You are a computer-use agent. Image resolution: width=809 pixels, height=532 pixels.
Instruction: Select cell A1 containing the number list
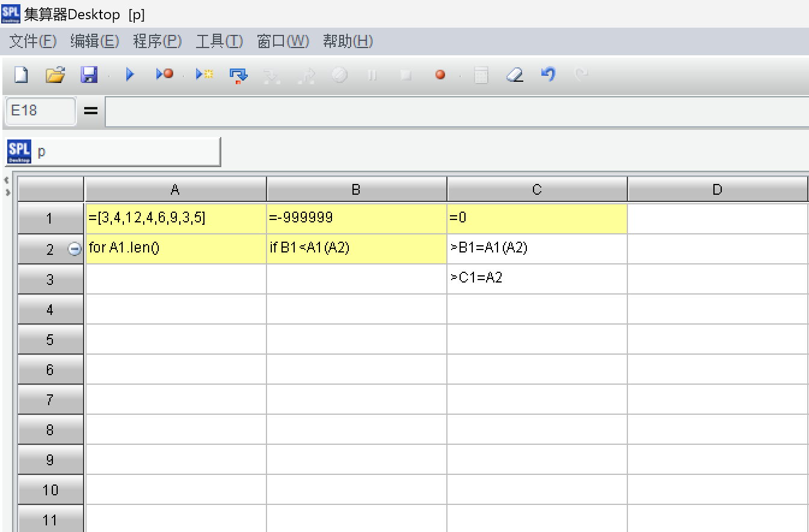click(x=176, y=218)
